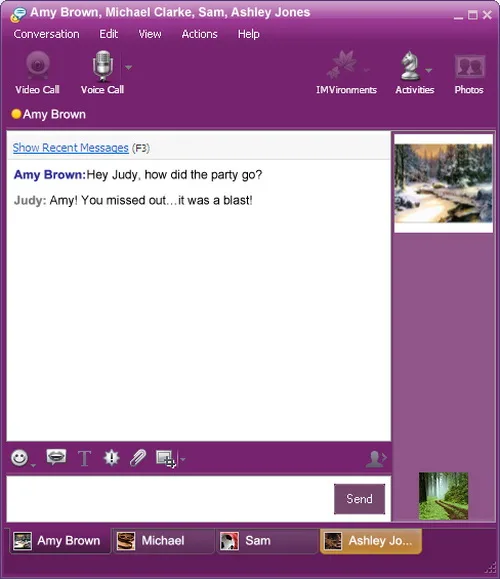
Task: Click Amy Brown's winter scene display picture
Action: (444, 184)
